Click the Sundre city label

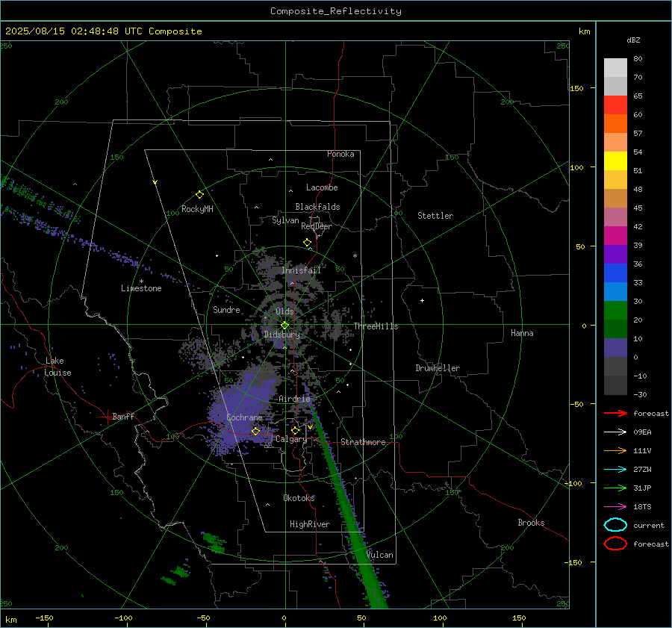226,310
